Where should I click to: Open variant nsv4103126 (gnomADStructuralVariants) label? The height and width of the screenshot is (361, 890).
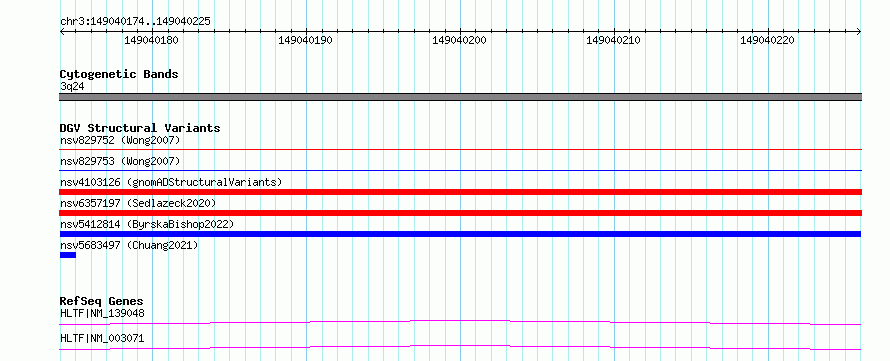coord(171,182)
